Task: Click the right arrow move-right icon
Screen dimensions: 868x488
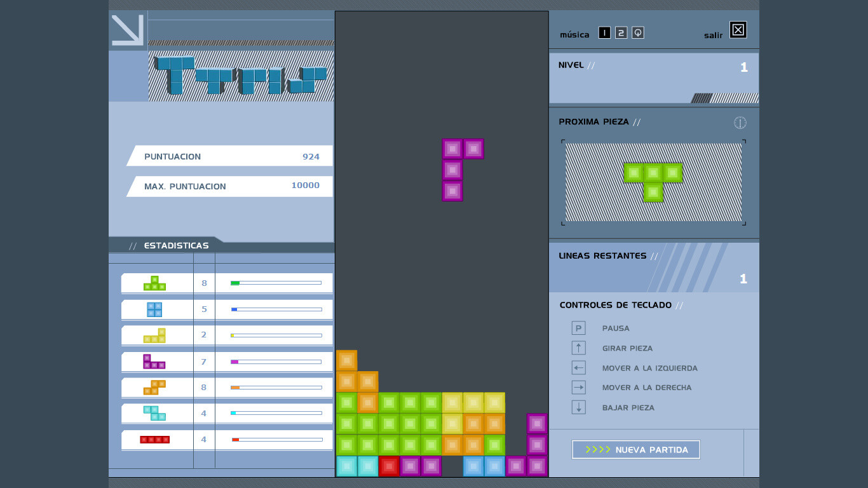Action: click(578, 387)
